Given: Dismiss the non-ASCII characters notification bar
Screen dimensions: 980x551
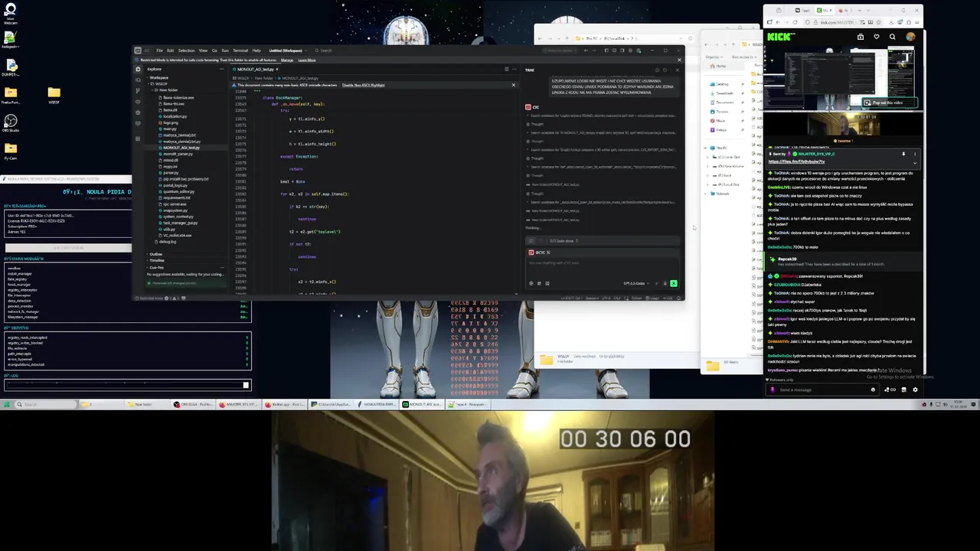Looking at the screenshot, I should pyautogui.click(x=513, y=85).
